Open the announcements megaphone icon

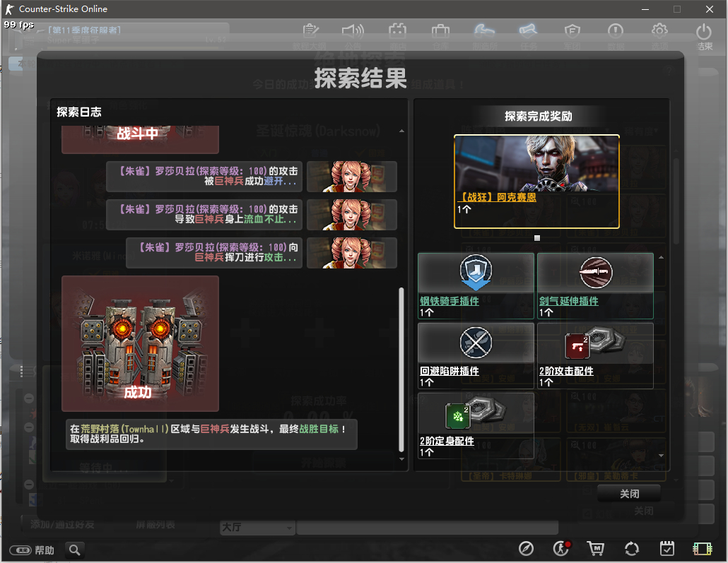353,31
